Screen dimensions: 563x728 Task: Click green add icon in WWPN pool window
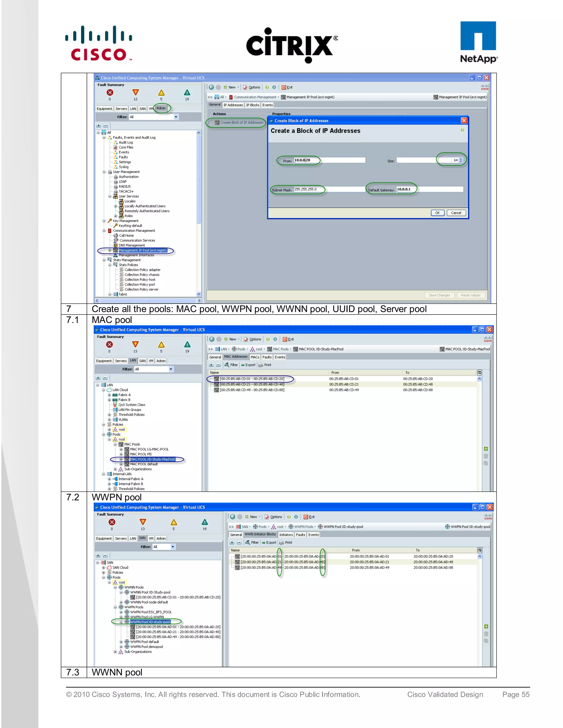coord(486,627)
